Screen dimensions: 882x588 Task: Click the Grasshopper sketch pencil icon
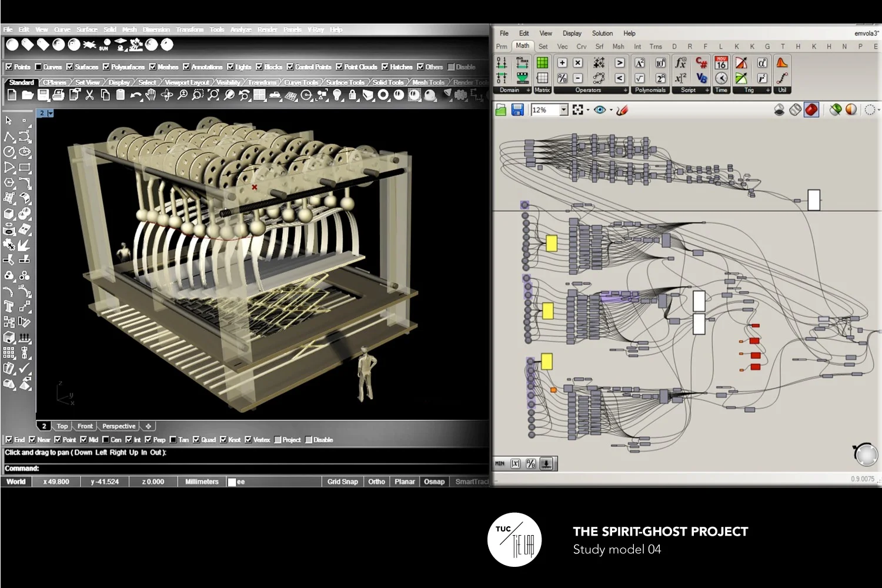[622, 110]
